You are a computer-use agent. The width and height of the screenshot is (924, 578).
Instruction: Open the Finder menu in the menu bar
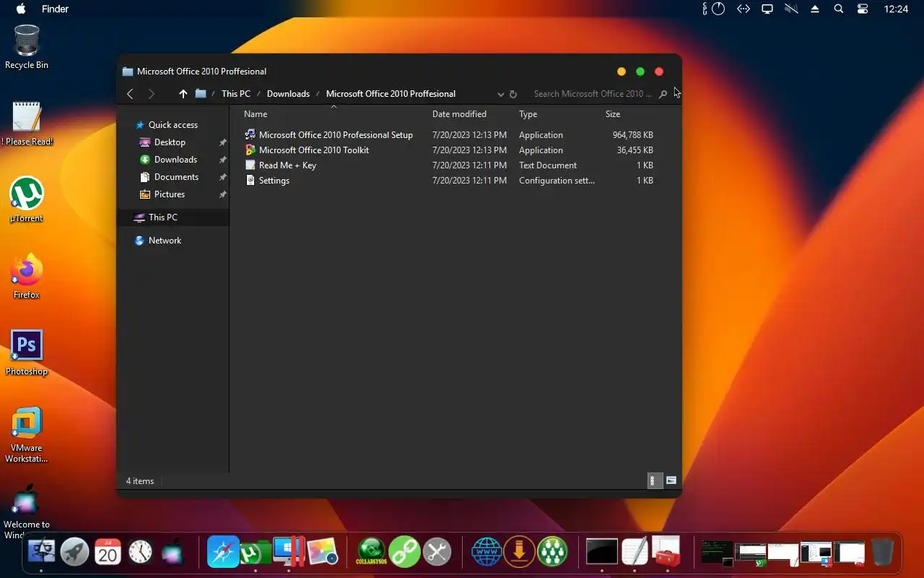[x=55, y=9]
